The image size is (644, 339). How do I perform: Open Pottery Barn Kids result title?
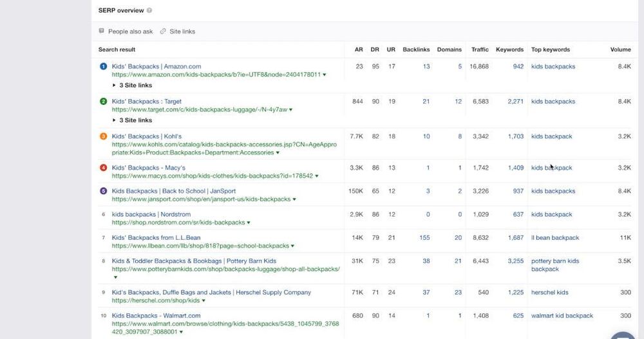coord(194,261)
